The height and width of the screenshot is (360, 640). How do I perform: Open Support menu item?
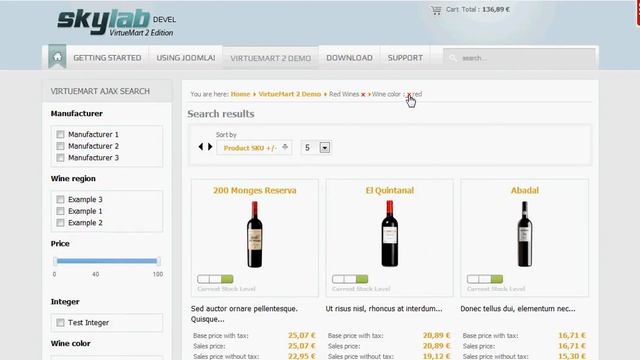405,58
